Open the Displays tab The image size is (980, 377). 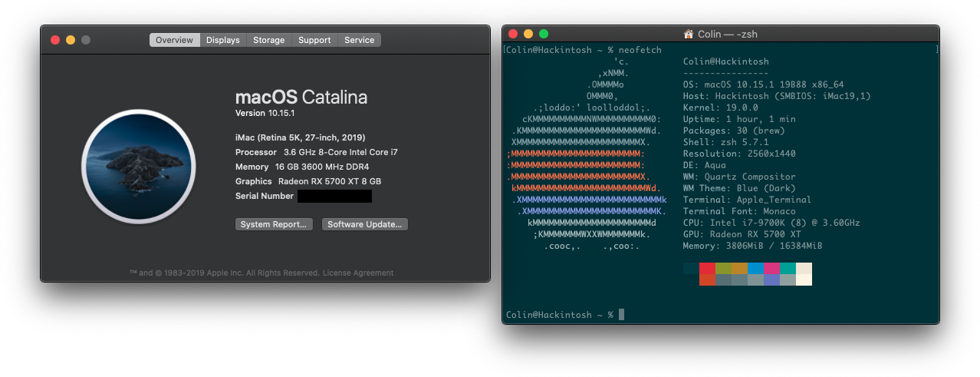tap(223, 40)
